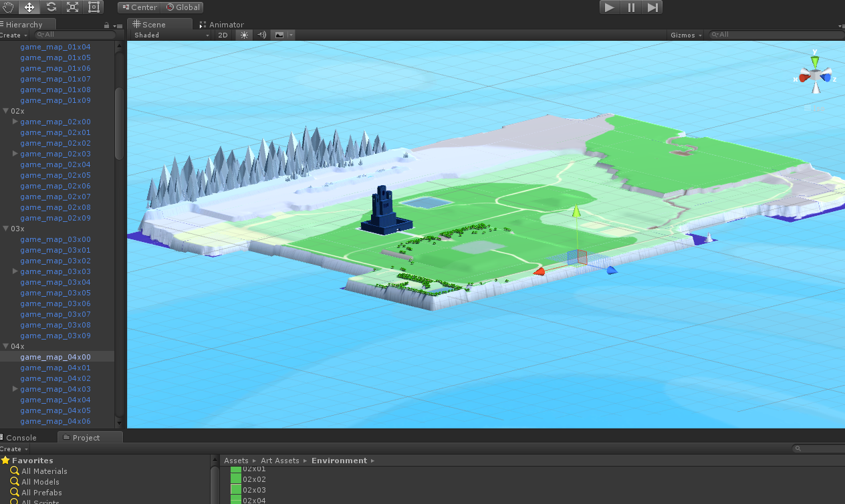
Task: Toggle the Global handle rotation button
Action: (183, 7)
